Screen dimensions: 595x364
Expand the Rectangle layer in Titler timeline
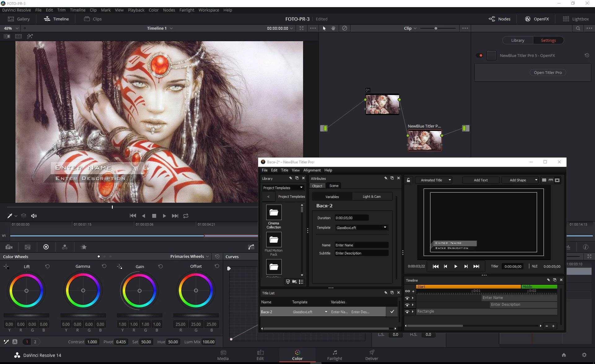[x=413, y=312]
